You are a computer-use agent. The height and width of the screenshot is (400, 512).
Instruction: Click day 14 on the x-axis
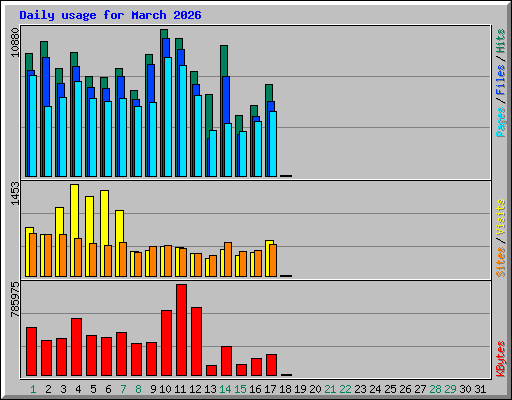[225, 389]
